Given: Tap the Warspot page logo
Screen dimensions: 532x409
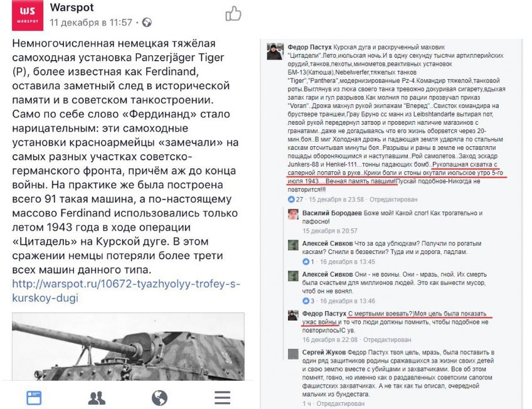Looking at the screenshot, I should pos(28,15).
